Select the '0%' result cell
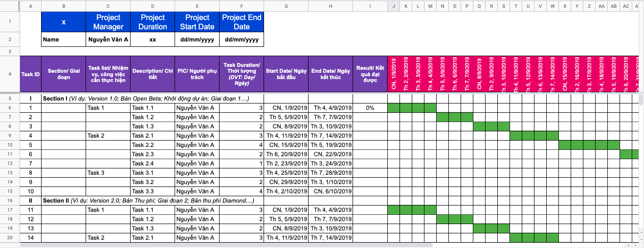 370,108
